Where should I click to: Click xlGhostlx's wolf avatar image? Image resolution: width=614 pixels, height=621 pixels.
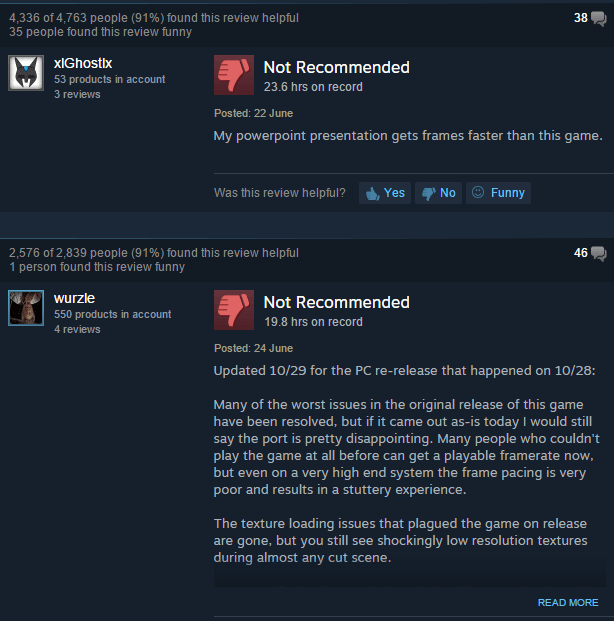pyautogui.click(x=26, y=73)
